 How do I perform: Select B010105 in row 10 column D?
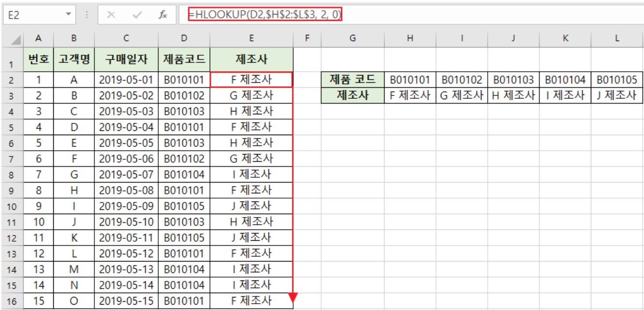click(184, 206)
